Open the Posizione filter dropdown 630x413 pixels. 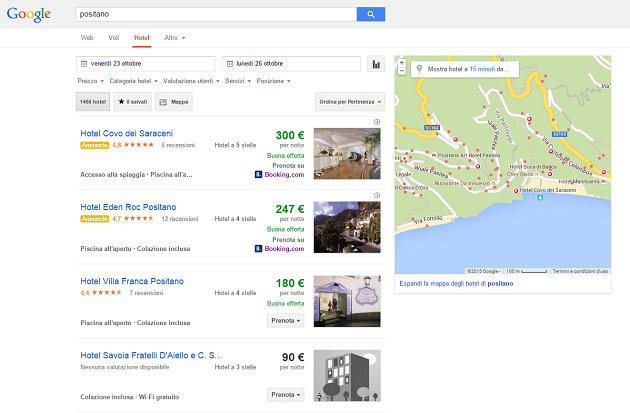(x=273, y=81)
